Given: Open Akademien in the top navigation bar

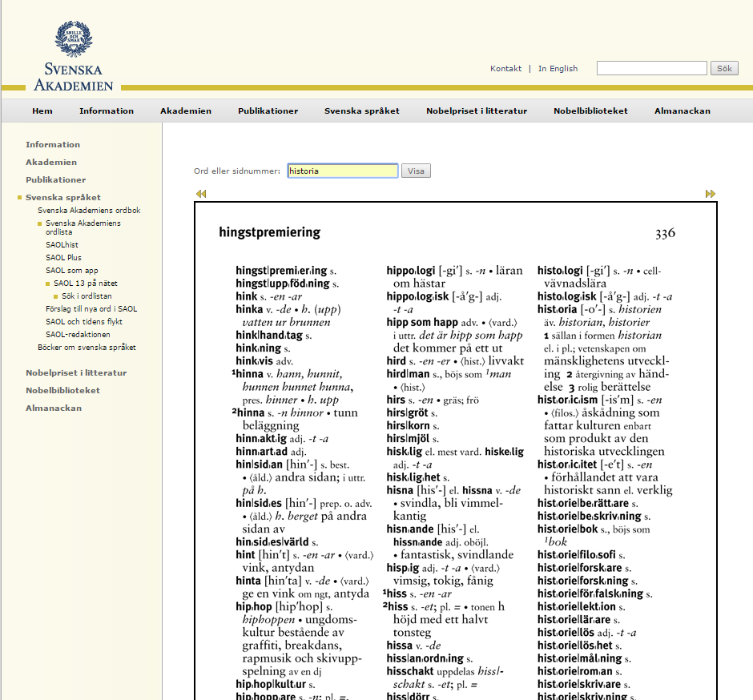Looking at the screenshot, I should click(186, 111).
